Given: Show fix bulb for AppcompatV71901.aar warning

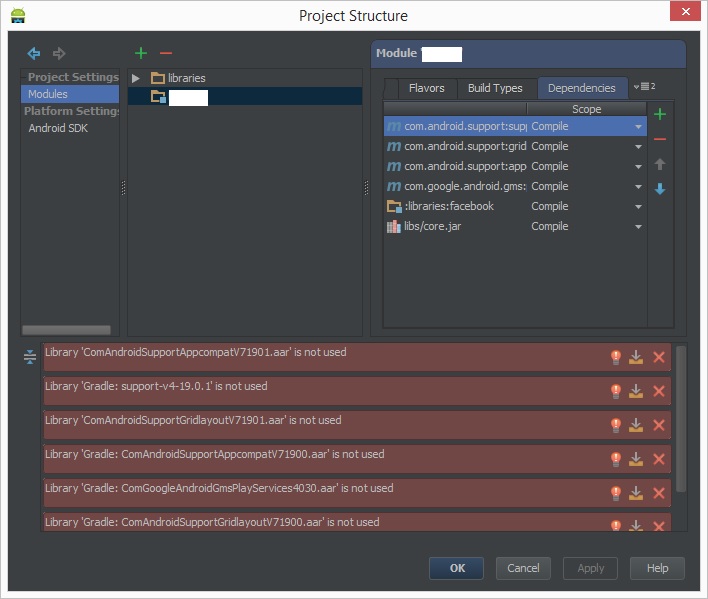Looking at the screenshot, I should [615, 357].
